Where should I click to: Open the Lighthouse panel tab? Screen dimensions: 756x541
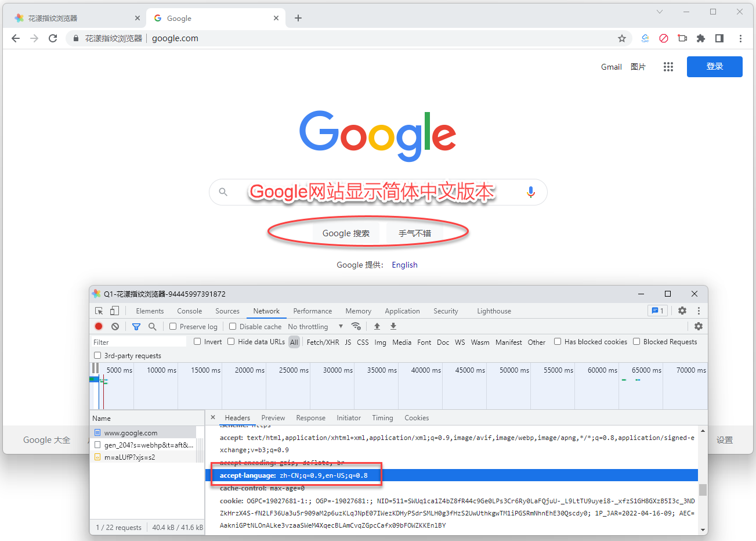[x=494, y=311]
